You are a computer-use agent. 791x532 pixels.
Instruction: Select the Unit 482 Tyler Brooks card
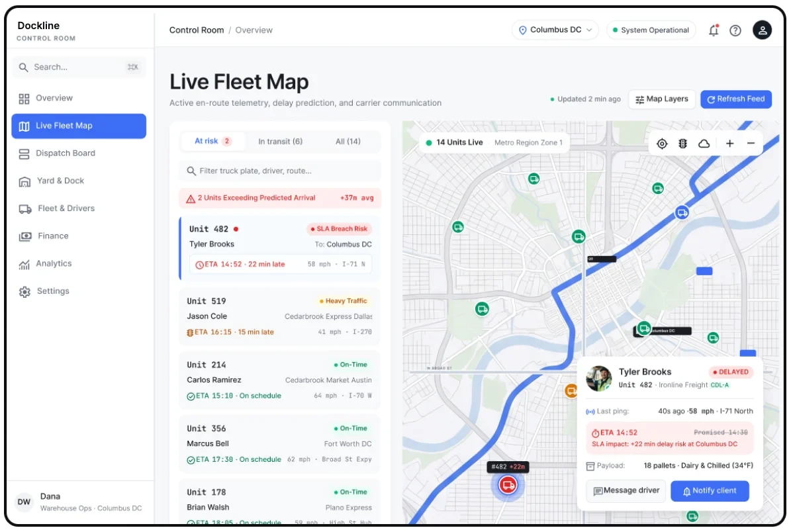coord(281,249)
